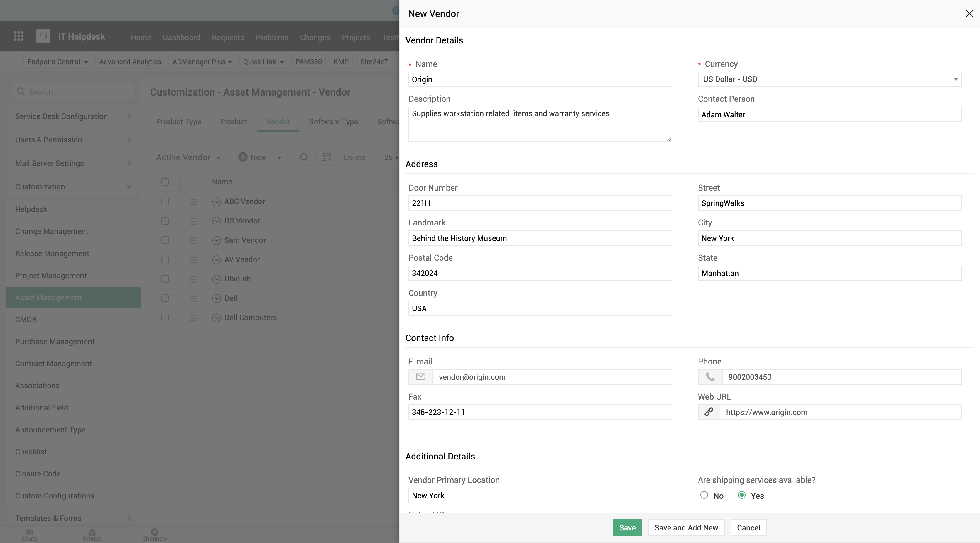This screenshot has height=543, width=980.
Task: Select the Yes shipping services radio
Action: pyautogui.click(x=741, y=495)
